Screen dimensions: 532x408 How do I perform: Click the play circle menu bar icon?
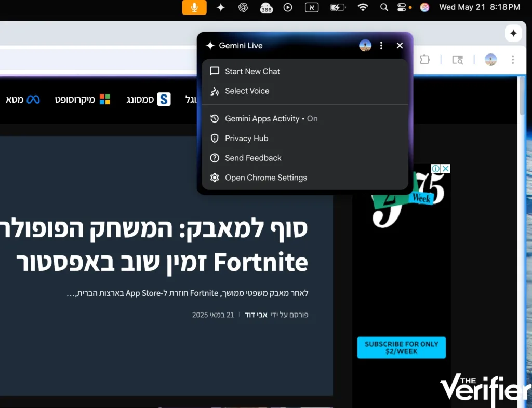click(x=288, y=7)
